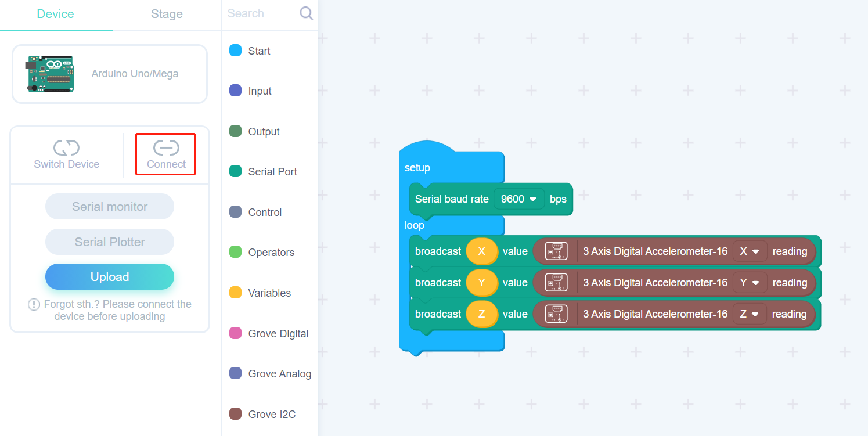Image resolution: width=868 pixels, height=436 pixels.
Task: Click the accelerometer icon in Z reading block
Action: (x=556, y=314)
